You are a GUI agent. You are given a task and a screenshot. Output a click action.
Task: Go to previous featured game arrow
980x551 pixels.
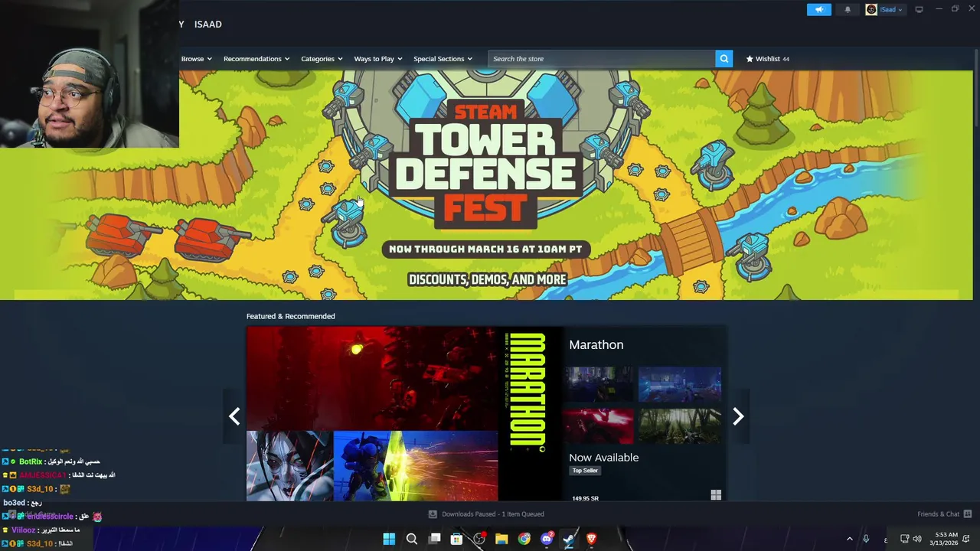point(234,416)
